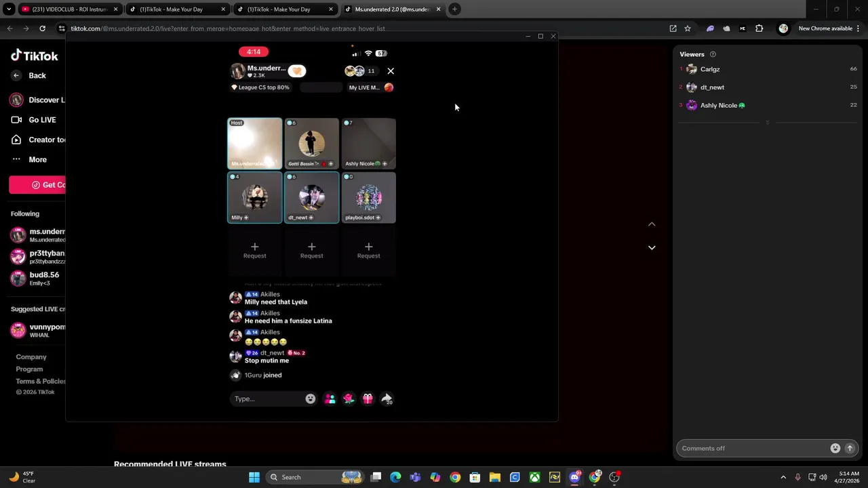Viewport: 868px width, 488px height.
Task: Open Microsoft Edge from taskbar
Action: [x=396, y=477]
